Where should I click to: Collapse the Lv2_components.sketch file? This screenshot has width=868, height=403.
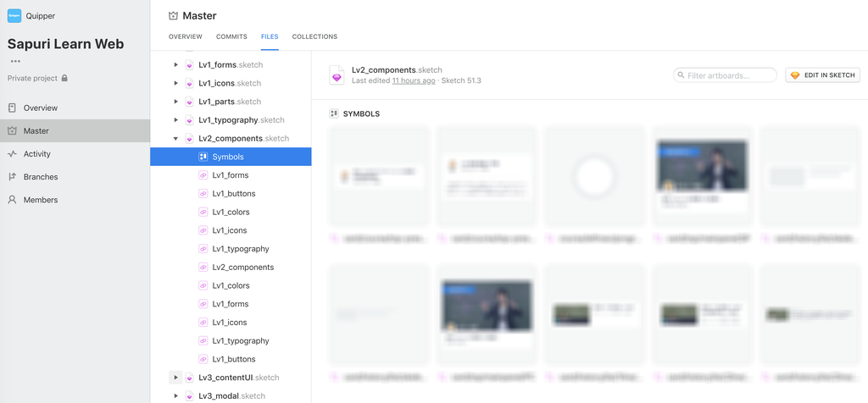point(176,138)
